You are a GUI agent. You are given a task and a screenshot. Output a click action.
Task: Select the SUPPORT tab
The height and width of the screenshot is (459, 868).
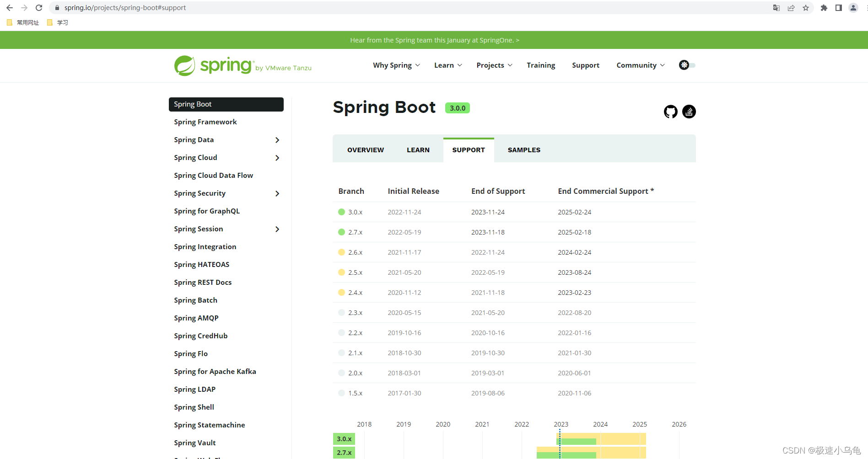point(469,150)
